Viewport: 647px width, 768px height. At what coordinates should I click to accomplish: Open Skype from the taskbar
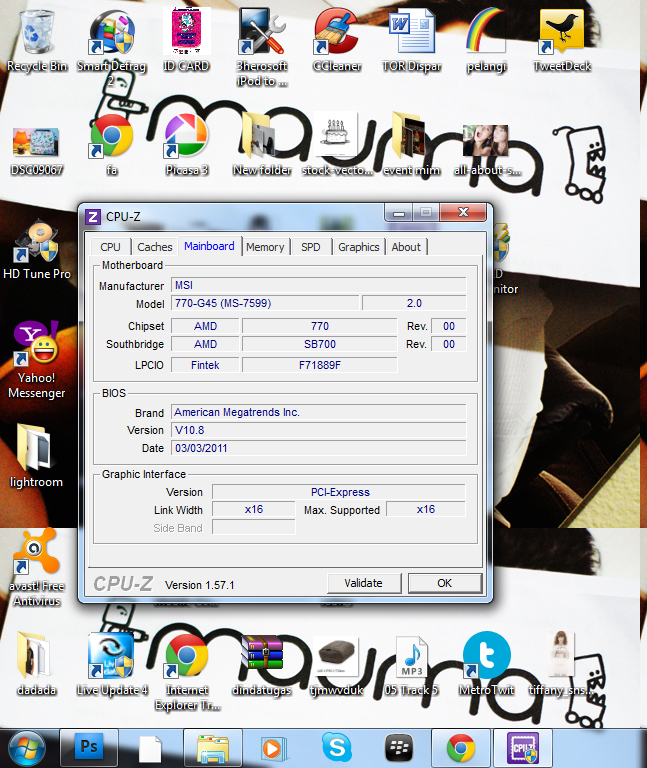coord(336,747)
